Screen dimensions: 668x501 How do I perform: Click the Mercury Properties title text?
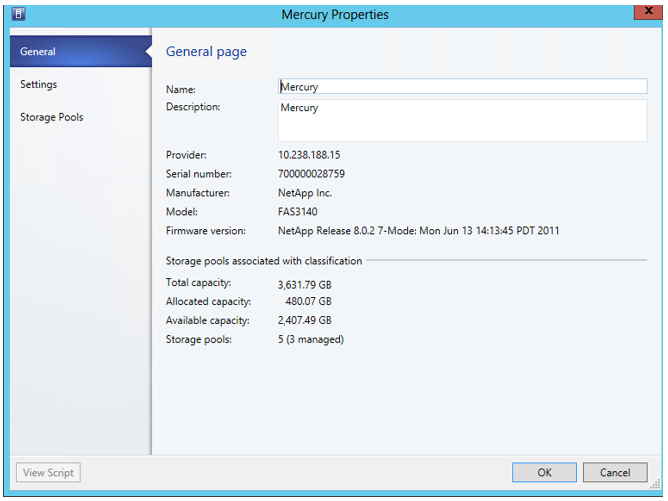coord(335,14)
